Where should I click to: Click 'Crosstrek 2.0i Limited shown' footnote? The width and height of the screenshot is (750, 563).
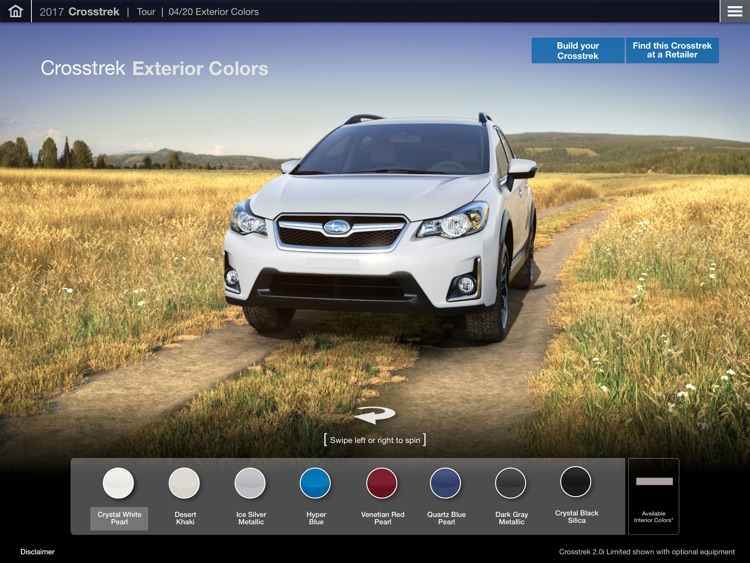647,552
